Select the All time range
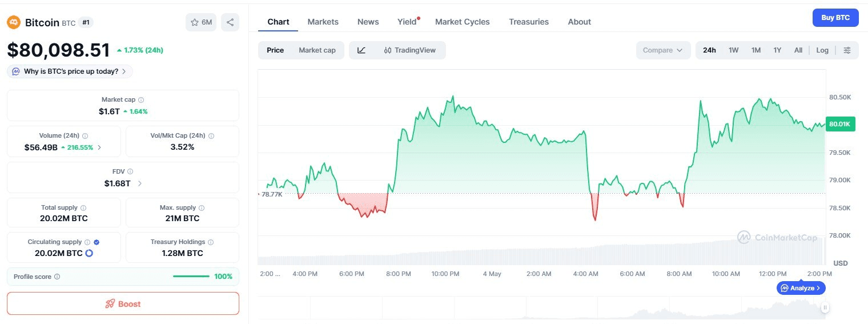 click(798, 50)
